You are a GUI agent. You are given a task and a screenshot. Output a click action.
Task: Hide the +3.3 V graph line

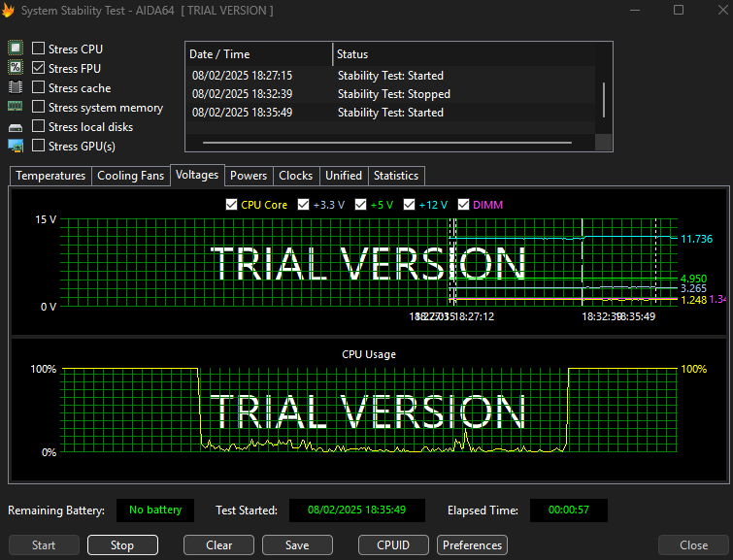click(x=303, y=205)
